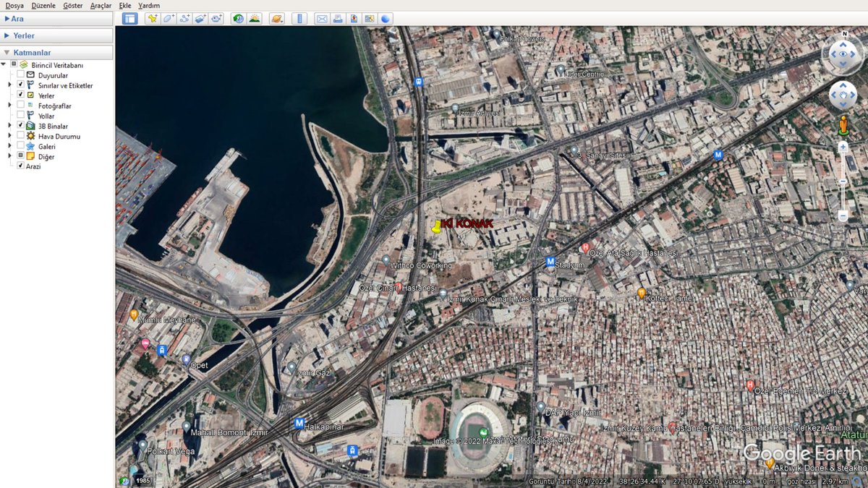Disable the 3B Binalar layer
The image size is (868, 488).
(x=20, y=125)
